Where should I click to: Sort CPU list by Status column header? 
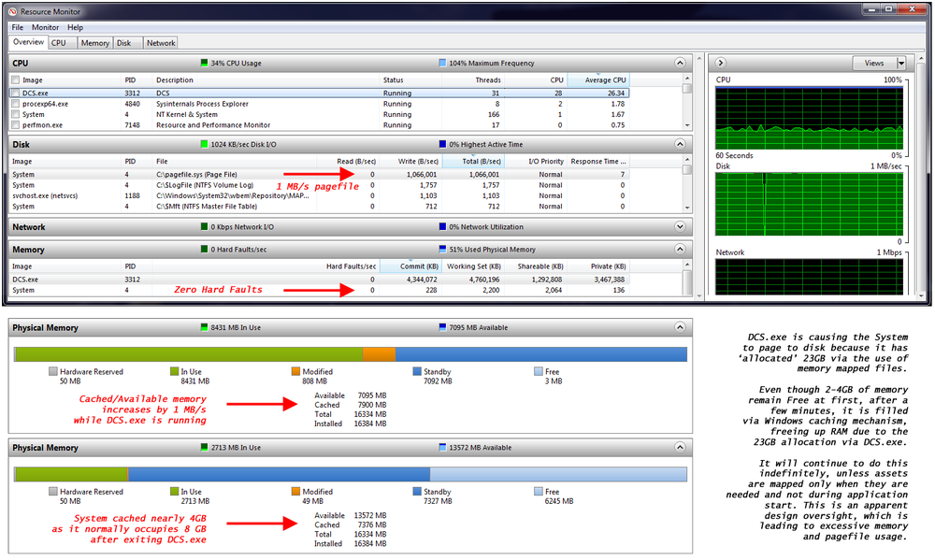[412, 79]
